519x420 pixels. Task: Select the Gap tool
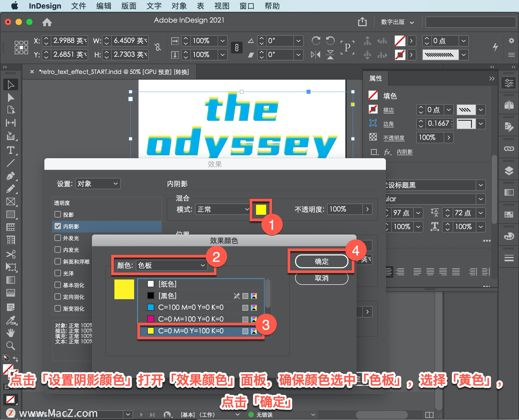[x=11, y=123]
